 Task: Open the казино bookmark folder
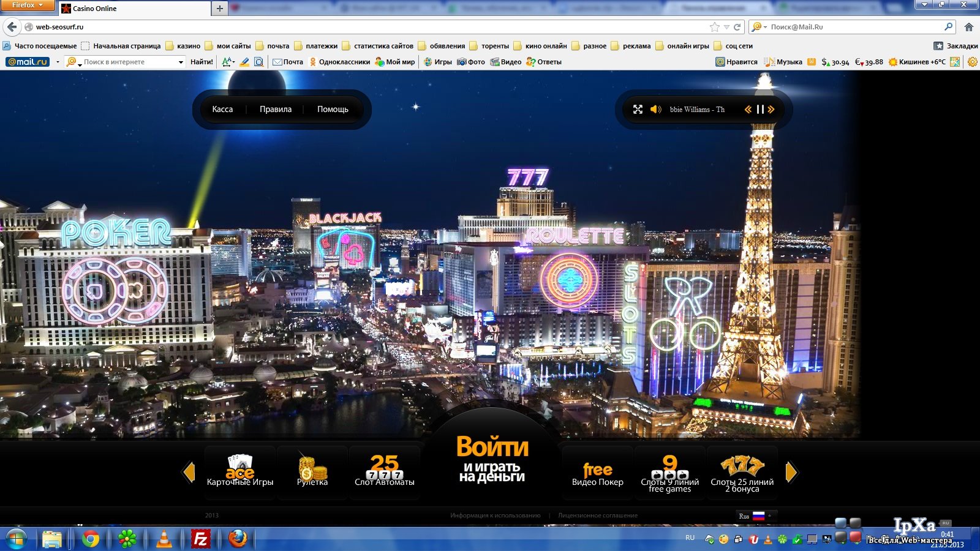tap(183, 46)
